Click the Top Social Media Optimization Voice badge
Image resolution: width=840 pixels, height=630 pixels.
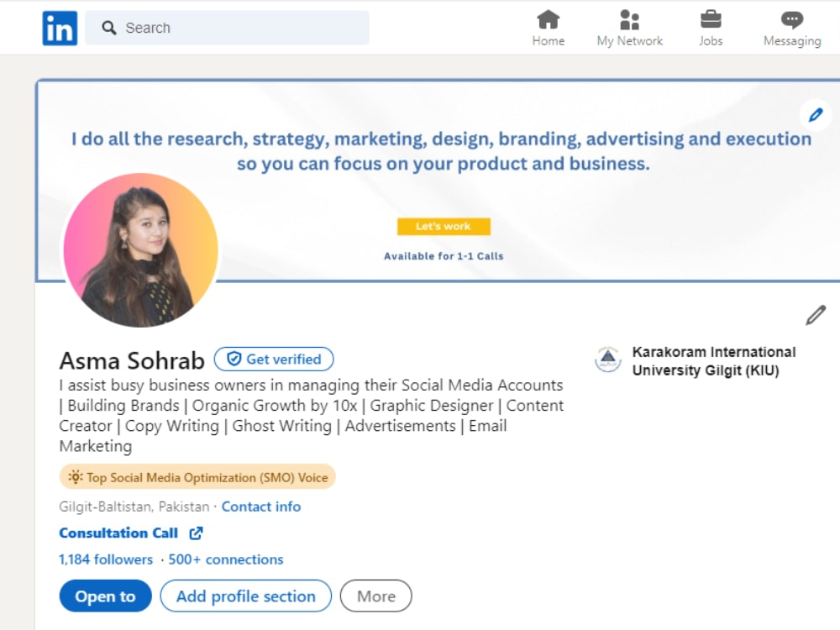197,477
